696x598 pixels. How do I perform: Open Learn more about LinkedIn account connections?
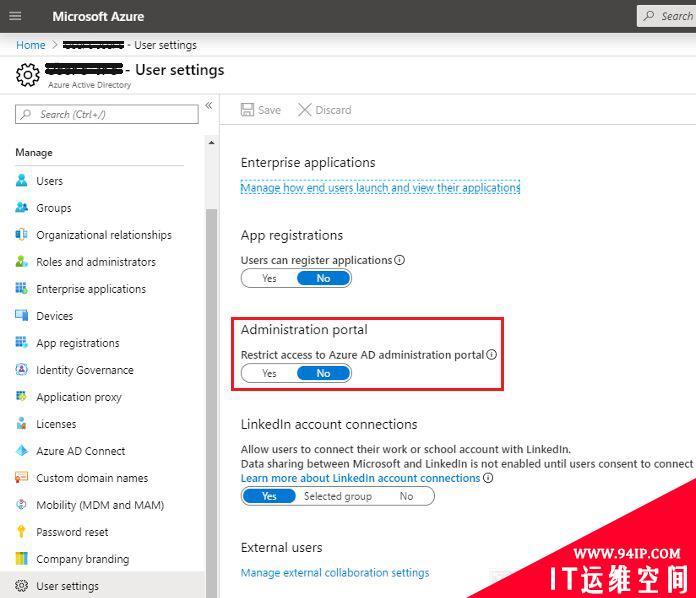tap(360, 478)
